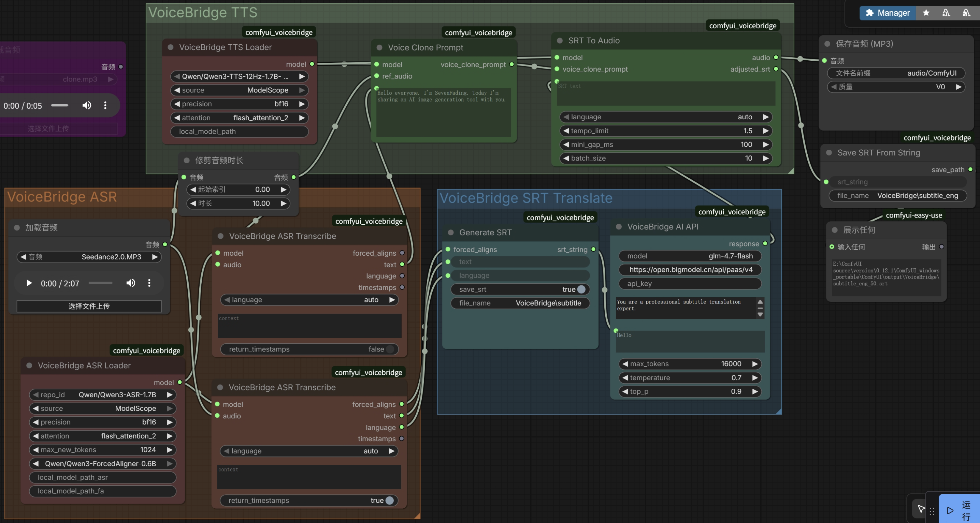The height and width of the screenshot is (523, 980).
Task: Open the Manager panel
Action: click(x=888, y=13)
